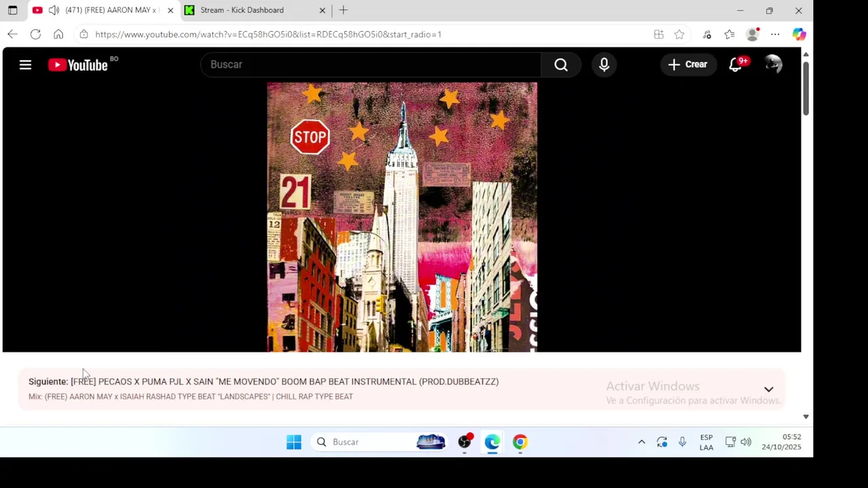Open the network tray icon
Screen dimensions: 868x488
[730, 442]
